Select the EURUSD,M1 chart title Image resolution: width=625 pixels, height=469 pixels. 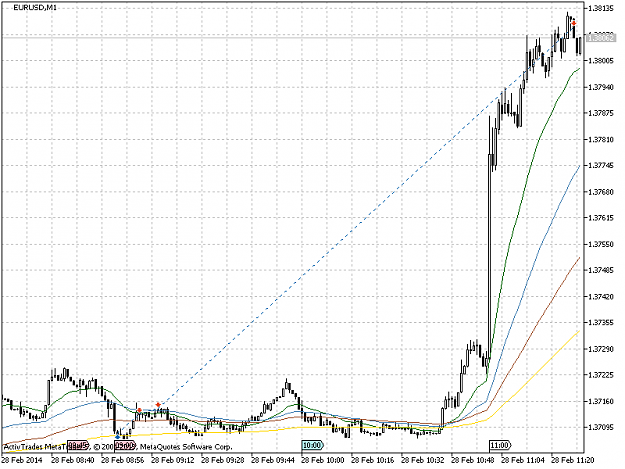click(35, 7)
